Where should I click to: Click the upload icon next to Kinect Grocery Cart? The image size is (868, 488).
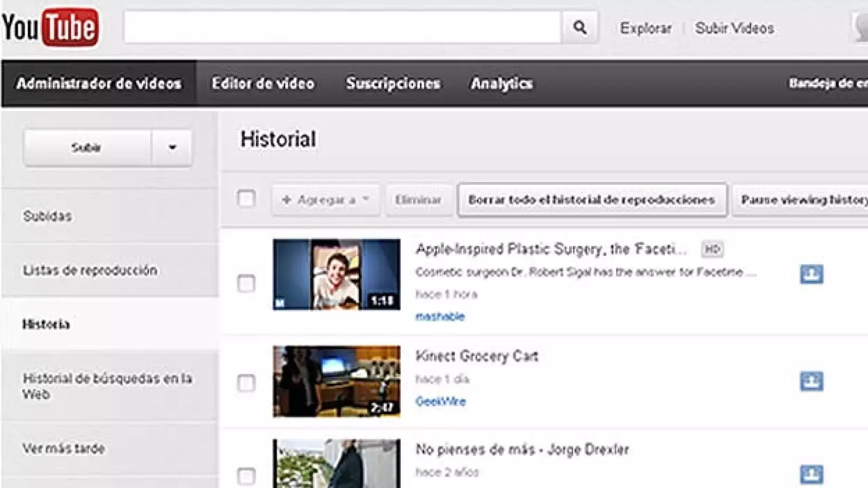[x=811, y=380]
